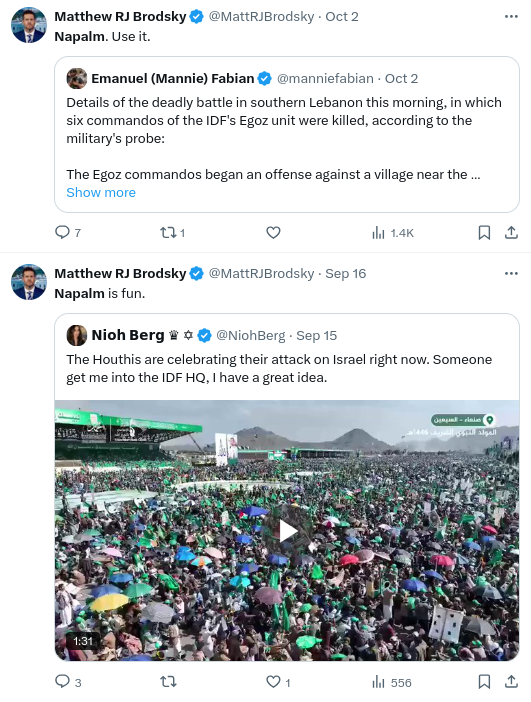This screenshot has width=531, height=702.
Task: View analytics for the 1.4K views tweet
Action: click(x=392, y=233)
